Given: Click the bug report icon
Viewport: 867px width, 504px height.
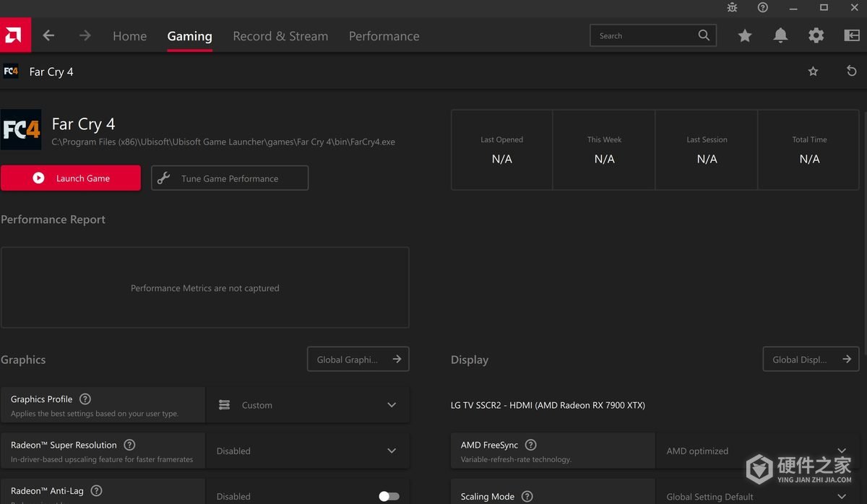Looking at the screenshot, I should tap(733, 7).
